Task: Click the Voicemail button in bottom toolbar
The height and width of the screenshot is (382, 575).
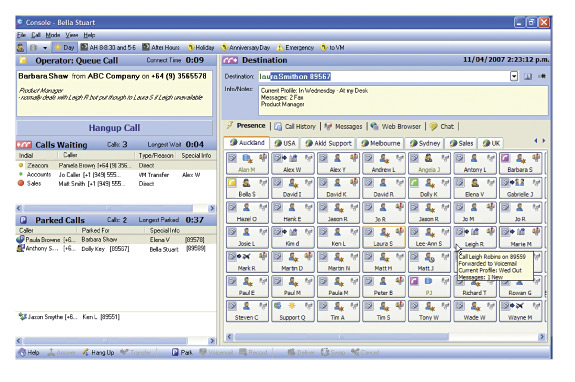Action: point(216,353)
